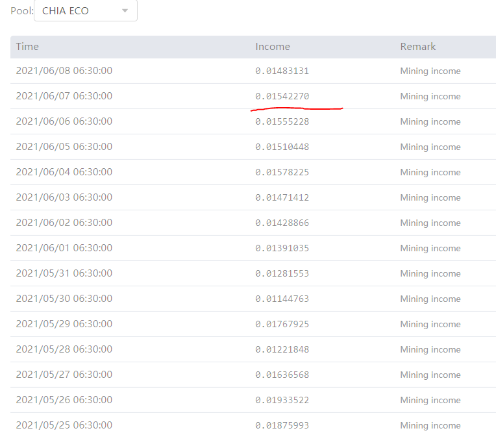This screenshot has height=448, width=496.
Task: Select the 2021/06/08 06:30:00 time cell
Action: coord(64,71)
